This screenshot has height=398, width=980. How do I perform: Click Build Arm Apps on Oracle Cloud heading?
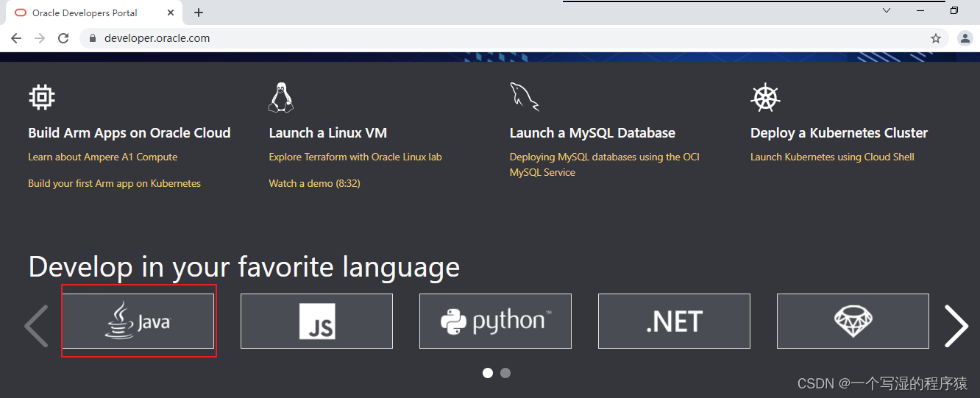[x=129, y=133]
